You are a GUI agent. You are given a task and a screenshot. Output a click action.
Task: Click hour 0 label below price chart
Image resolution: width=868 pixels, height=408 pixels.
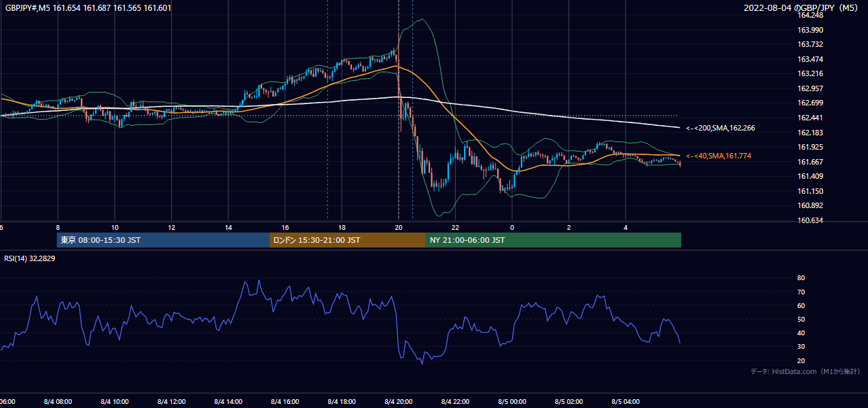pyautogui.click(x=512, y=228)
